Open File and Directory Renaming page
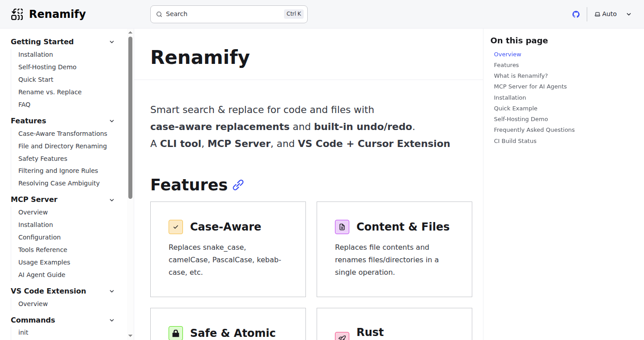 click(63, 146)
